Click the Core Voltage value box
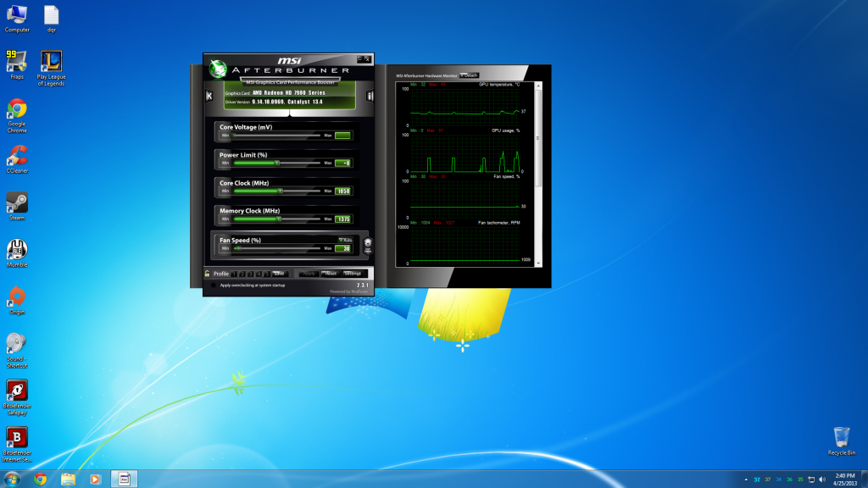This screenshot has height=488, width=868. (x=342, y=136)
